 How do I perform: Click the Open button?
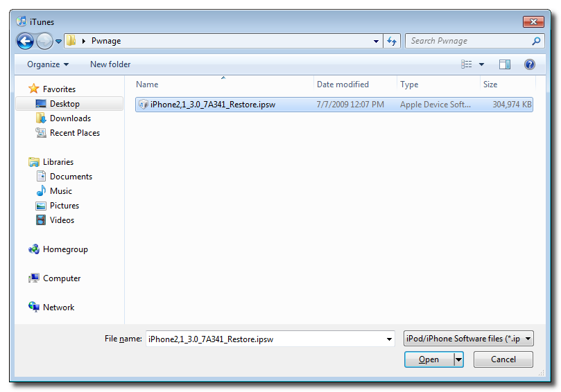point(429,359)
